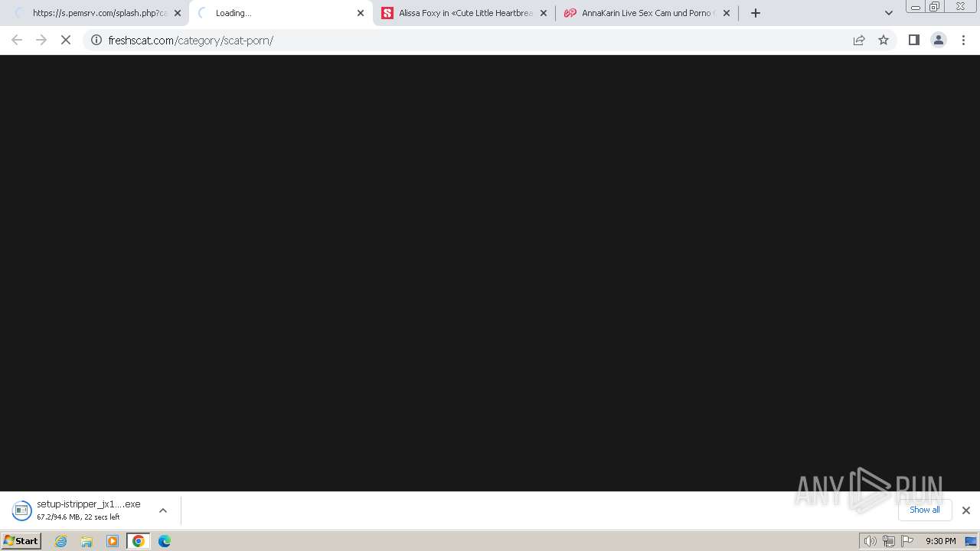Focus the address bar URL
Screen dimensions: 980x551
[x=191, y=41]
